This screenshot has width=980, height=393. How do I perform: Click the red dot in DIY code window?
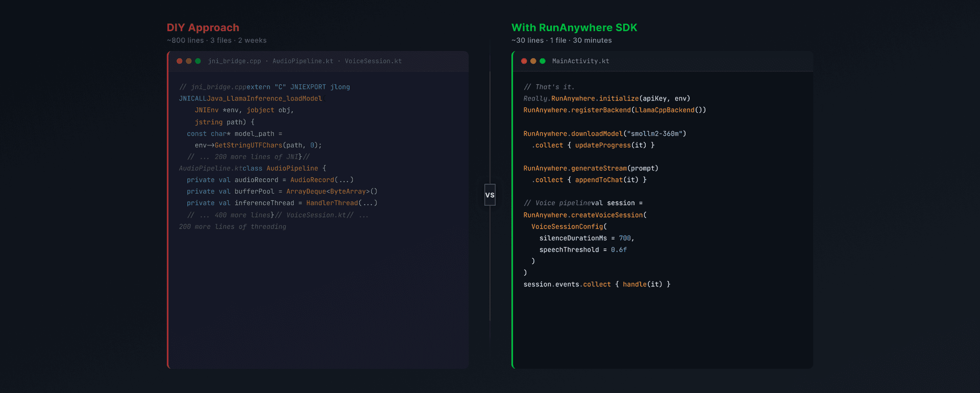[180, 61]
